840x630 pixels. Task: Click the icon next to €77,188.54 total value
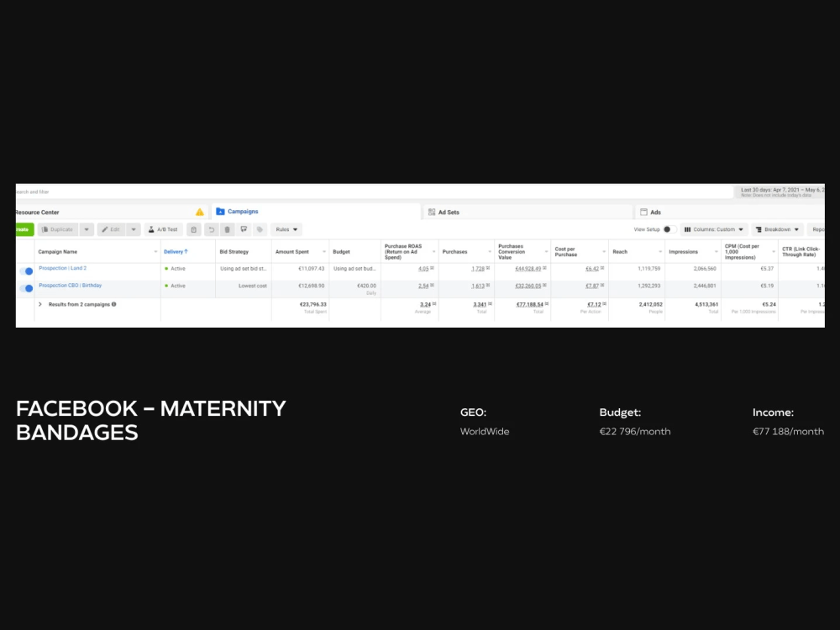[547, 304]
